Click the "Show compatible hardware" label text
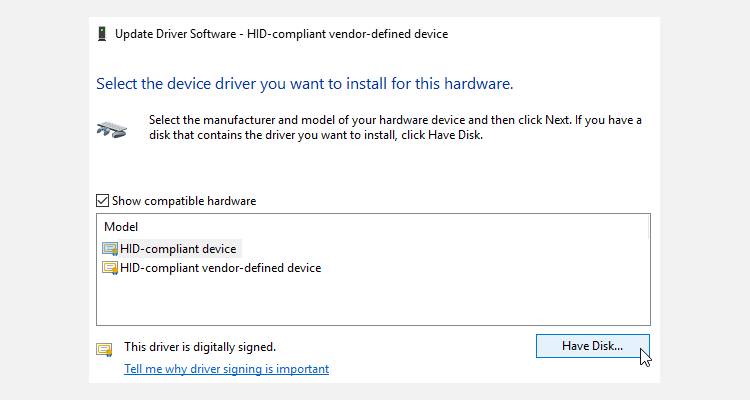 pyautogui.click(x=184, y=201)
